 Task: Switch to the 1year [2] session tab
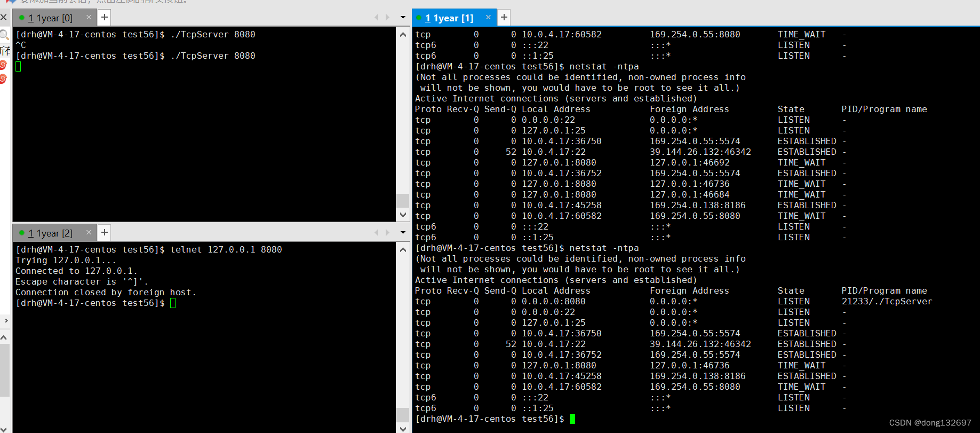click(50, 233)
